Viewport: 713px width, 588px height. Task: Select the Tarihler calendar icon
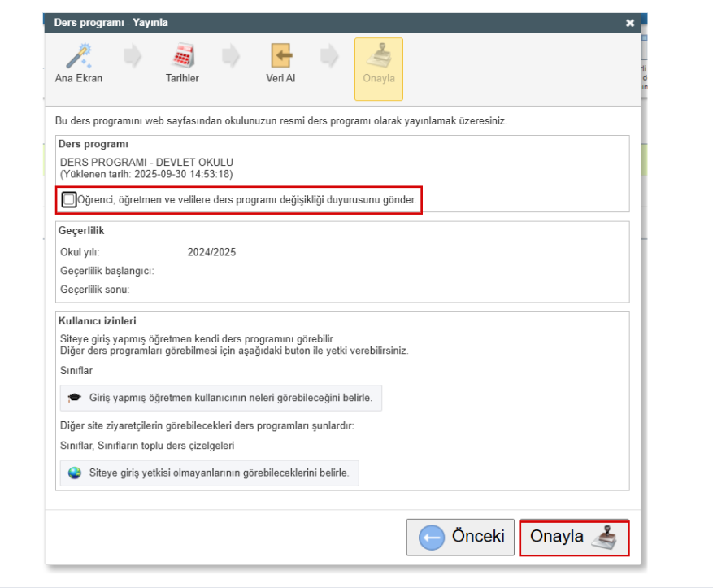coord(182,55)
